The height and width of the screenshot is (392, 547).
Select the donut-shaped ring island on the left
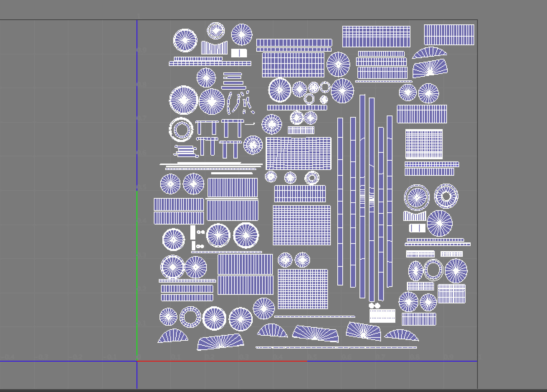tap(180, 129)
